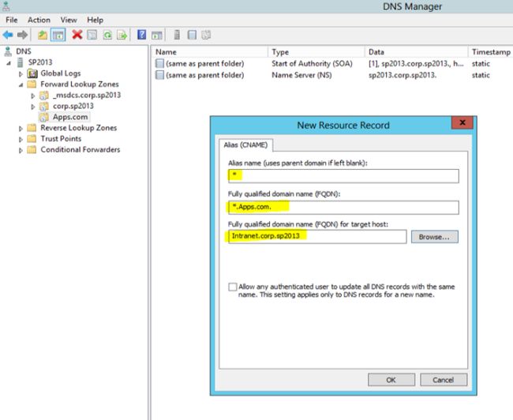
Task: Click the SOA record's page icon
Action: (x=159, y=63)
